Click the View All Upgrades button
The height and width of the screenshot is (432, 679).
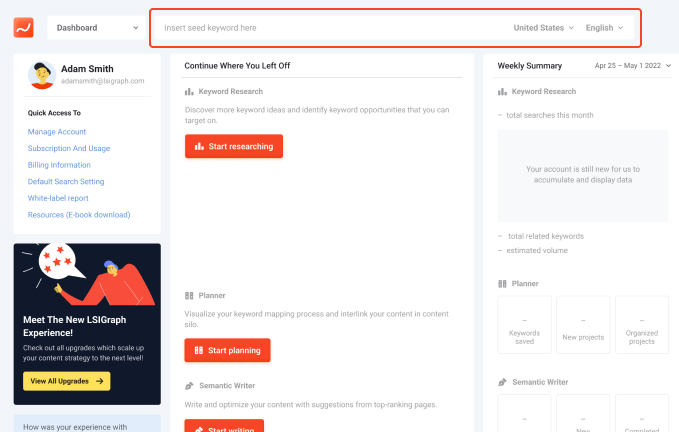click(67, 381)
